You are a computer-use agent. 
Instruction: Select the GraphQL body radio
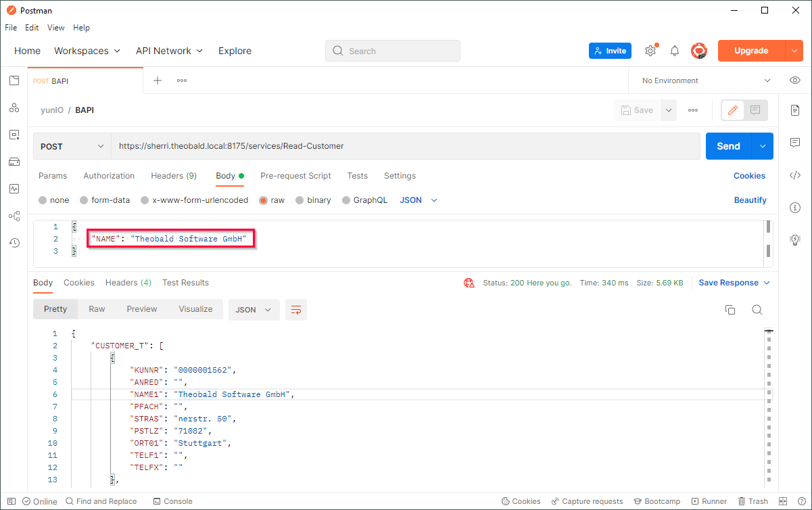coord(346,200)
